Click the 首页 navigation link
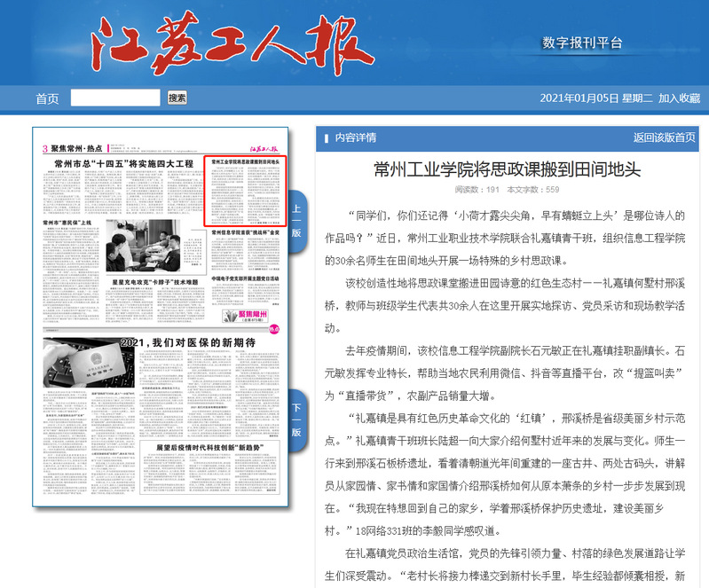Viewport: 709px width, 588px height. pyautogui.click(x=47, y=98)
